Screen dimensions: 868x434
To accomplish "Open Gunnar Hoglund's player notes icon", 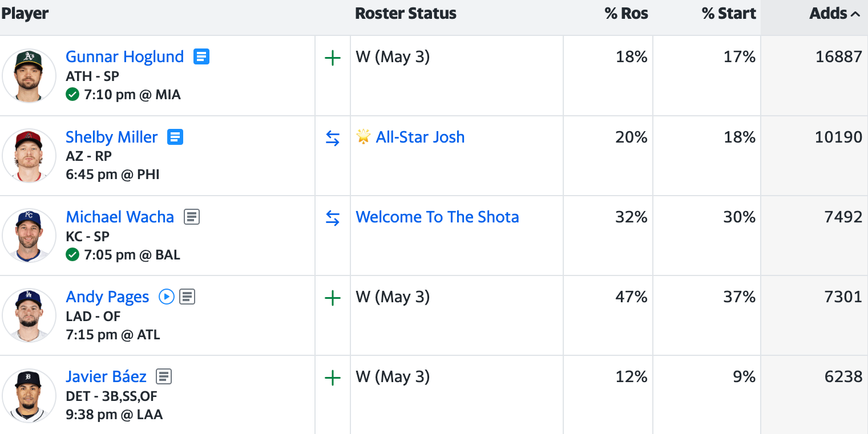I will coord(201,56).
